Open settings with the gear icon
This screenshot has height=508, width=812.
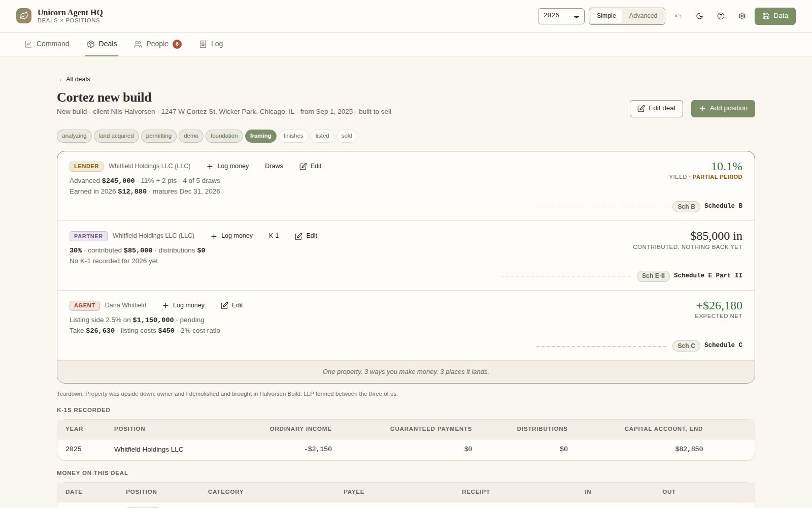click(742, 16)
